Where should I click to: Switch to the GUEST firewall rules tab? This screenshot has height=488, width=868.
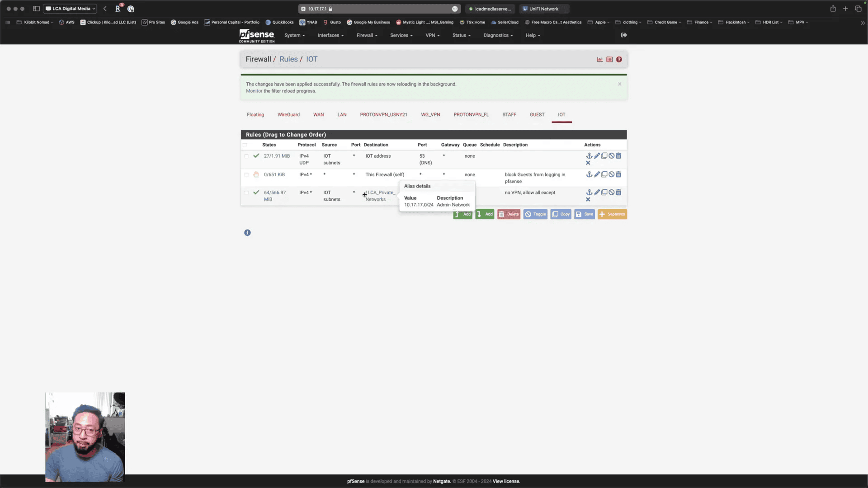537,114
